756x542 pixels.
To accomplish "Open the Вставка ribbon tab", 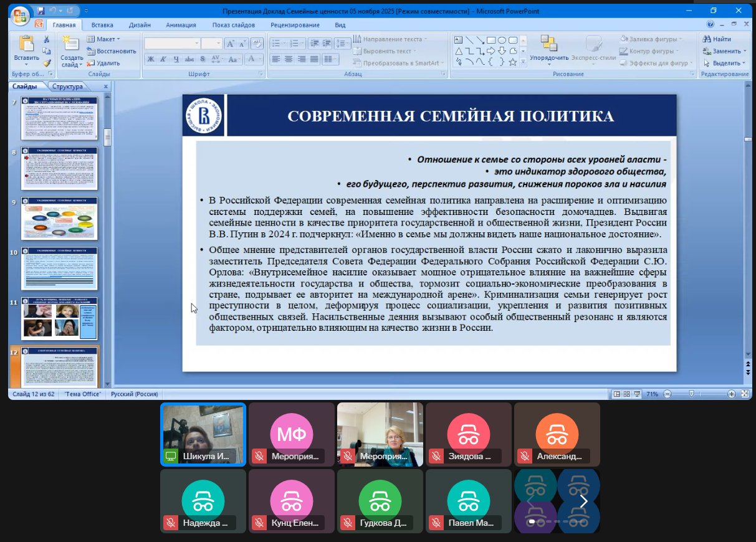I will click(x=102, y=25).
